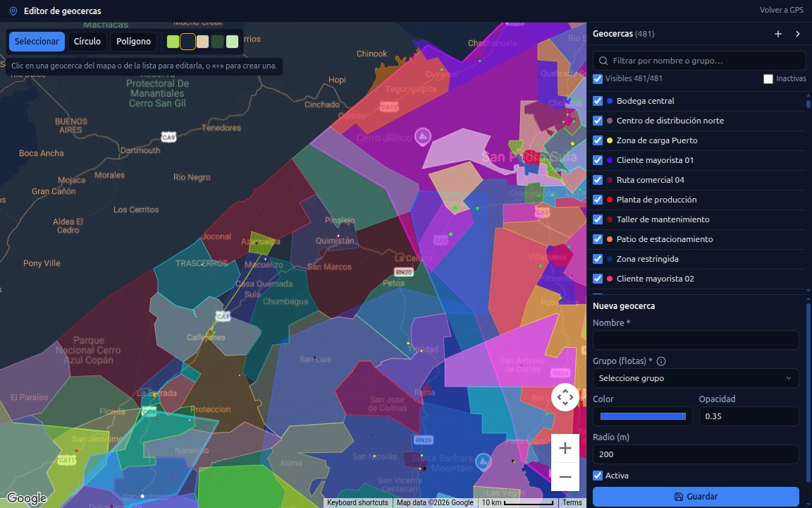Image resolution: width=812 pixels, height=508 pixels.
Task: Focus the Filtrar por nombre o grupo field
Action: [x=699, y=61]
